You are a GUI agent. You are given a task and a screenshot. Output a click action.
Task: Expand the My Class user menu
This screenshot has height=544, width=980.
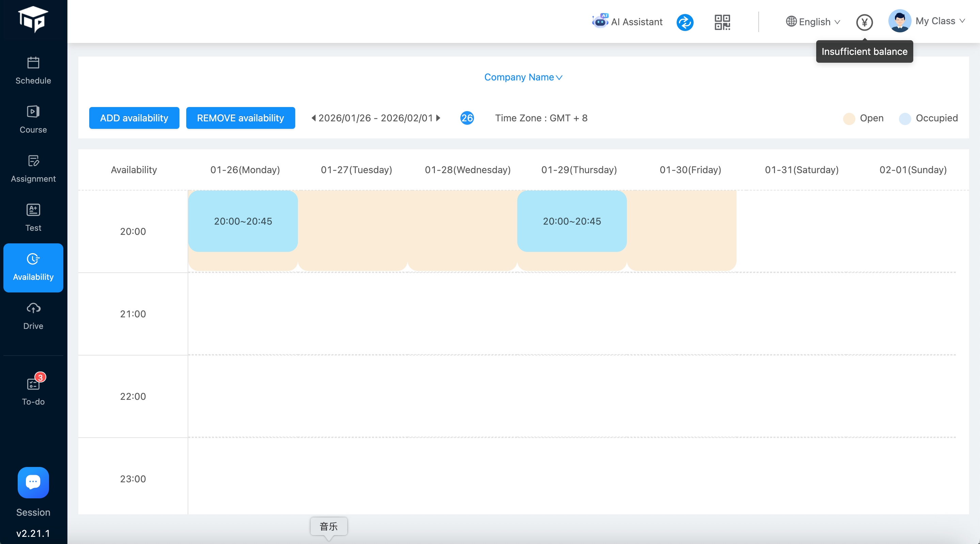pyautogui.click(x=927, y=21)
